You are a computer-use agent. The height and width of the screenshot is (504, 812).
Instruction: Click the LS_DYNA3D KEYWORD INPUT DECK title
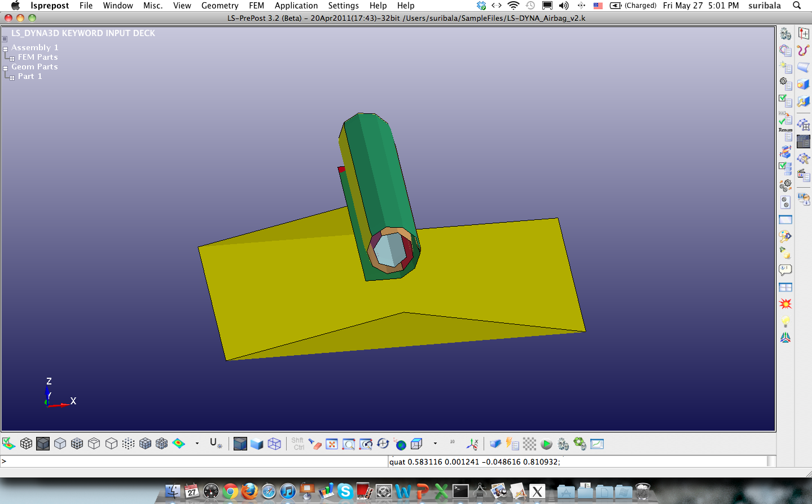coord(83,33)
